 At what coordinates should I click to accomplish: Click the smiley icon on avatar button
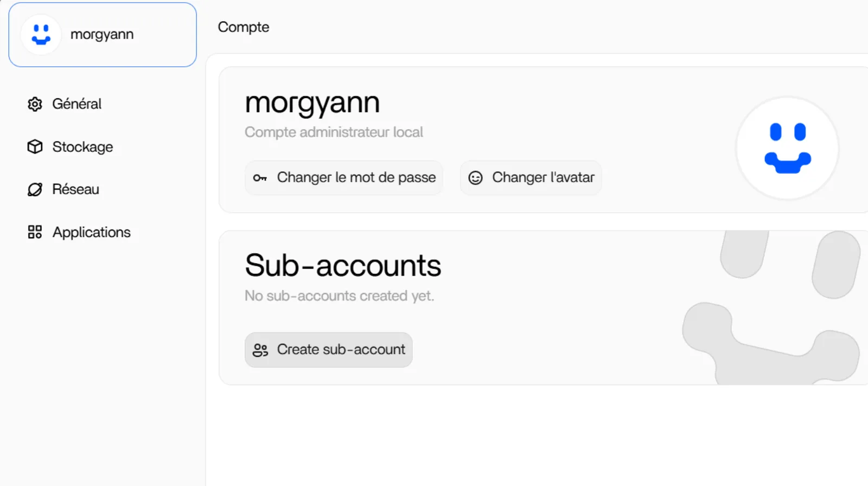(475, 177)
